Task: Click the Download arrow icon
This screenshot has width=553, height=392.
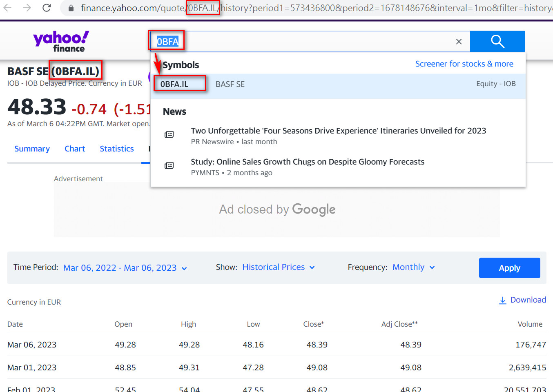Action: click(503, 301)
